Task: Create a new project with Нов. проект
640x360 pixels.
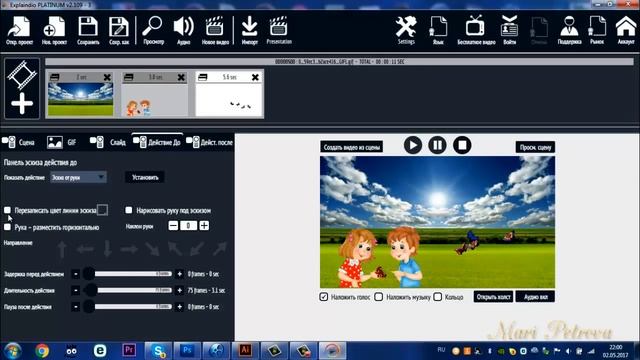Action: (54, 30)
